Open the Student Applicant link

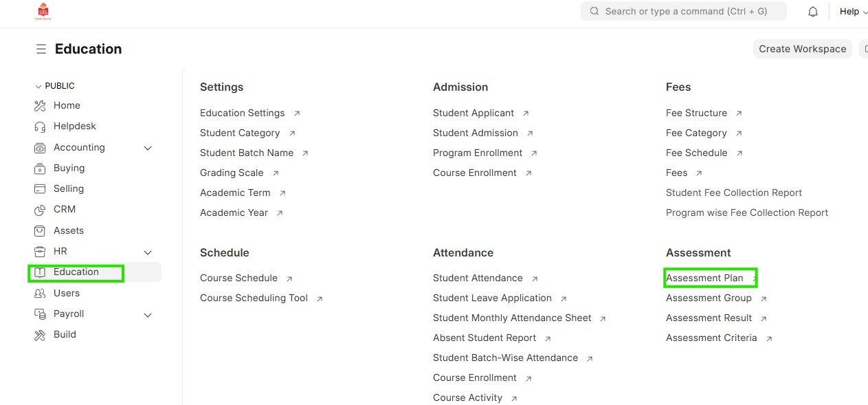click(474, 113)
